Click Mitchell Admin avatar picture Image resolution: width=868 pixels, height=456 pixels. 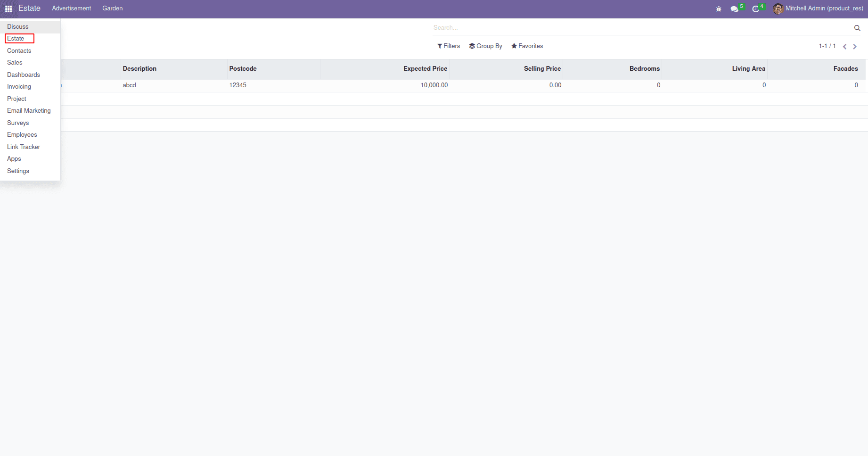(778, 8)
